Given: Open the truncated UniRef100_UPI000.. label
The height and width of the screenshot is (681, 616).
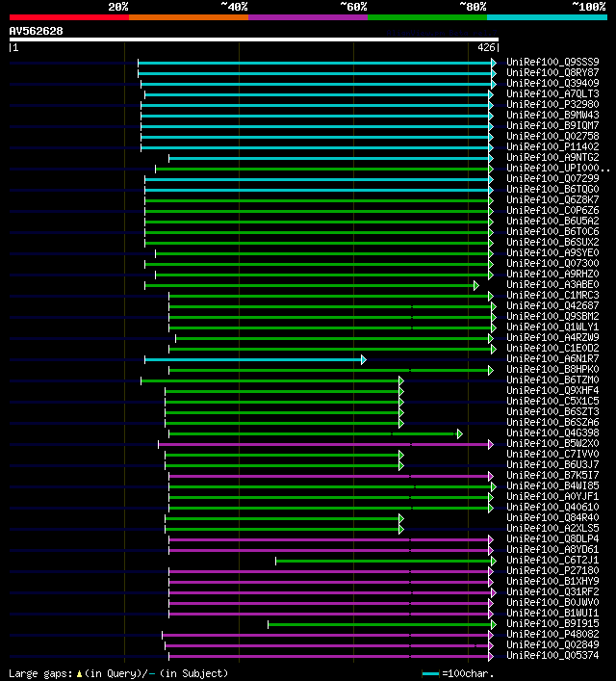Looking at the screenshot, I should (x=558, y=168).
